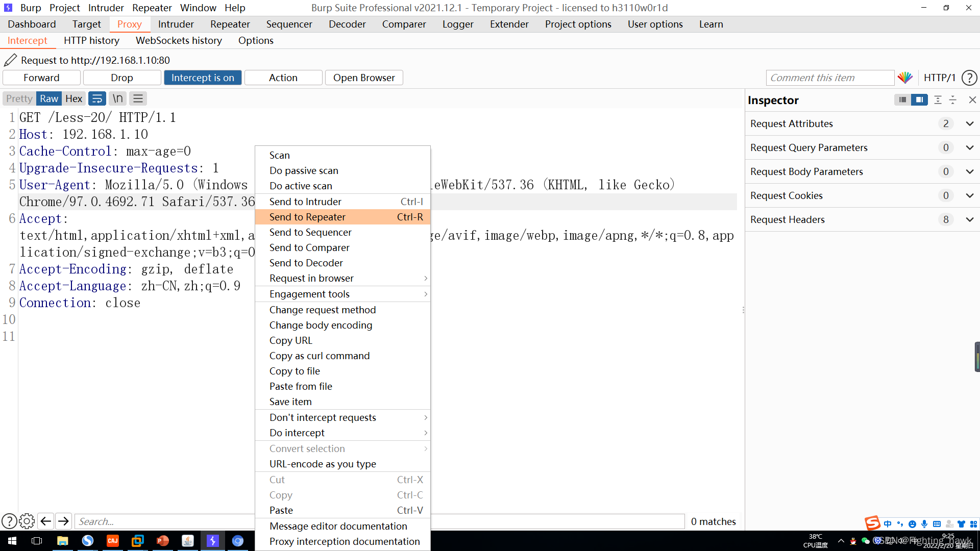
Task: Select Send to Repeater in context menu
Action: click(x=308, y=217)
